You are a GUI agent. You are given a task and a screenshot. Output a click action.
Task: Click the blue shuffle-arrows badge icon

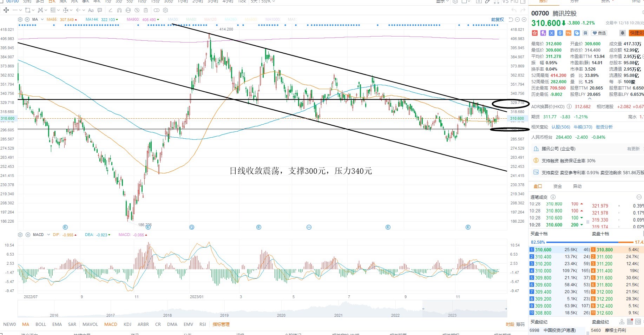tap(552, 33)
